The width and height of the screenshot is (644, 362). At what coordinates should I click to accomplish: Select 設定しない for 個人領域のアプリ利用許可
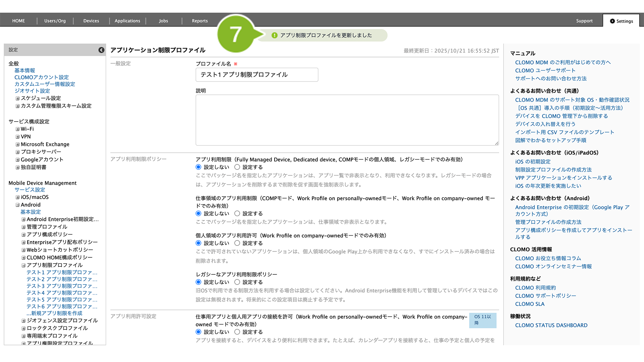198,243
